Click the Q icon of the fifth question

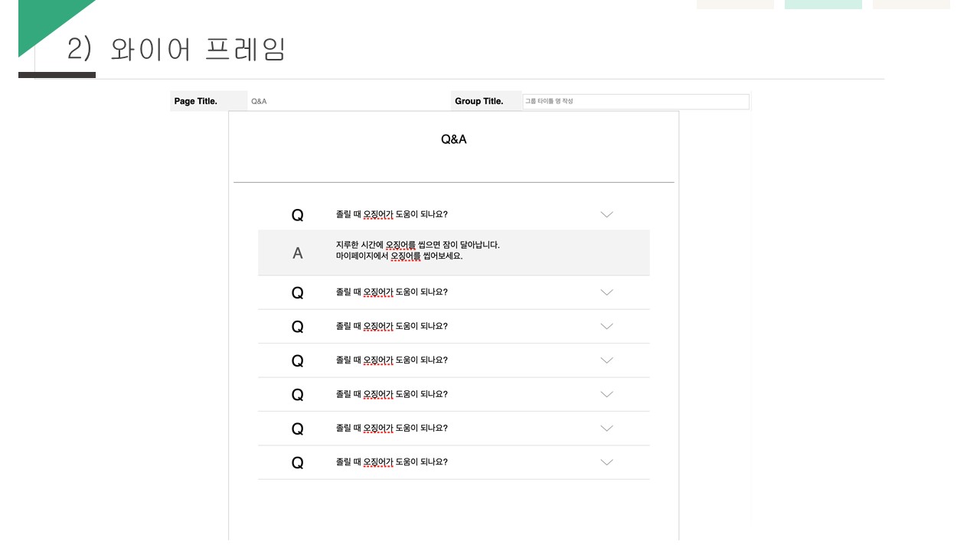point(298,395)
